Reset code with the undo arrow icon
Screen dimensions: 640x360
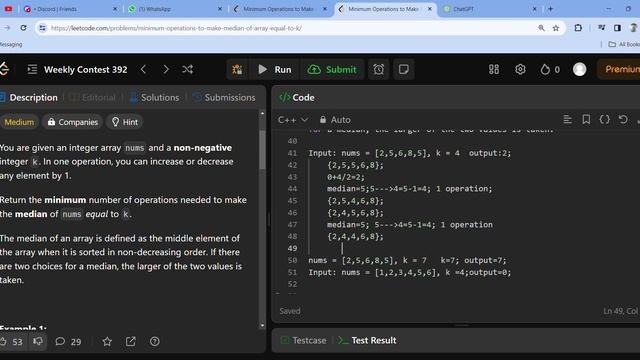click(x=623, y=119)
